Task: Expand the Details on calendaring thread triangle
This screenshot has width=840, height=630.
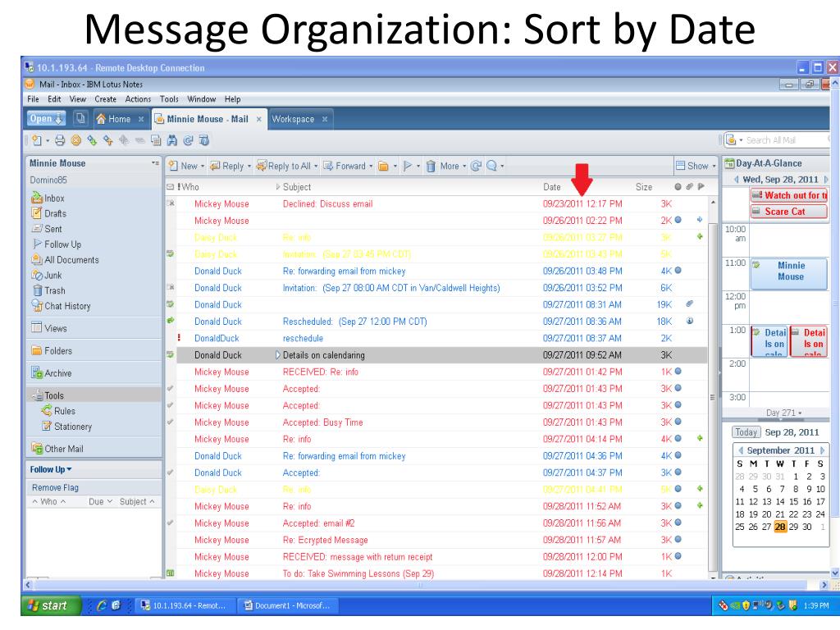Action: coord(277,354)
